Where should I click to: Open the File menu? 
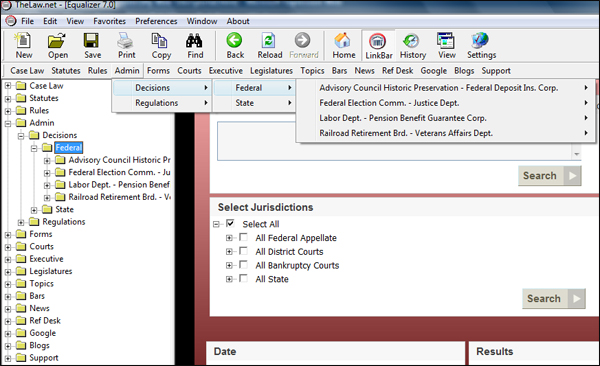[x=27, y=21]
